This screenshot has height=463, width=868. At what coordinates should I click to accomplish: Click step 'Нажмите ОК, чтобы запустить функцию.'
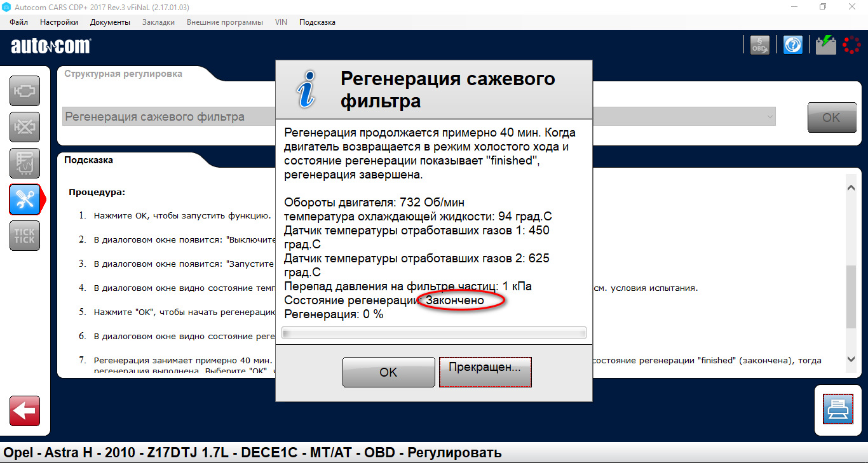click(x=182, y=216)
